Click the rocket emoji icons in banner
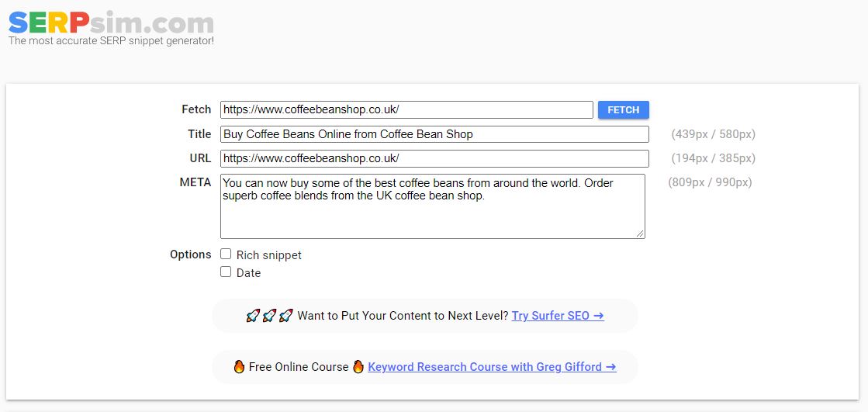The height and width of the screenshot is (412, 868). 270,316
